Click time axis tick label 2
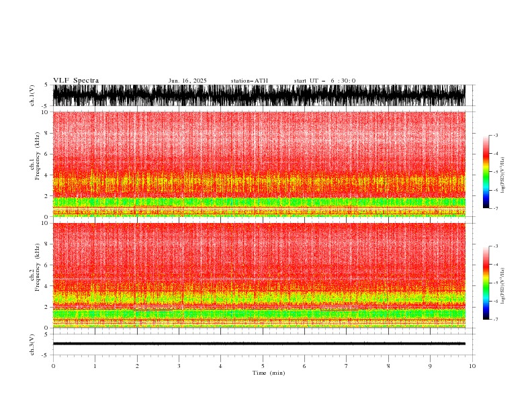 [x=137, y=366]
